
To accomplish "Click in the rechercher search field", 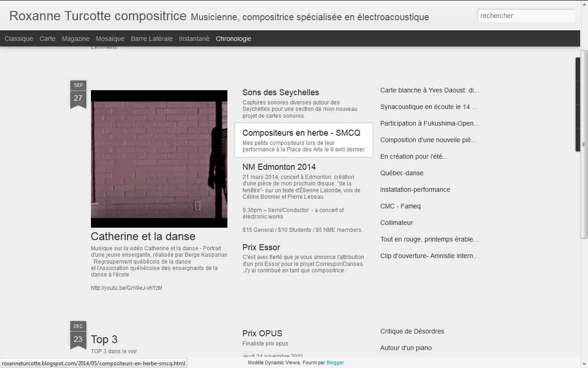I will 526,16.
